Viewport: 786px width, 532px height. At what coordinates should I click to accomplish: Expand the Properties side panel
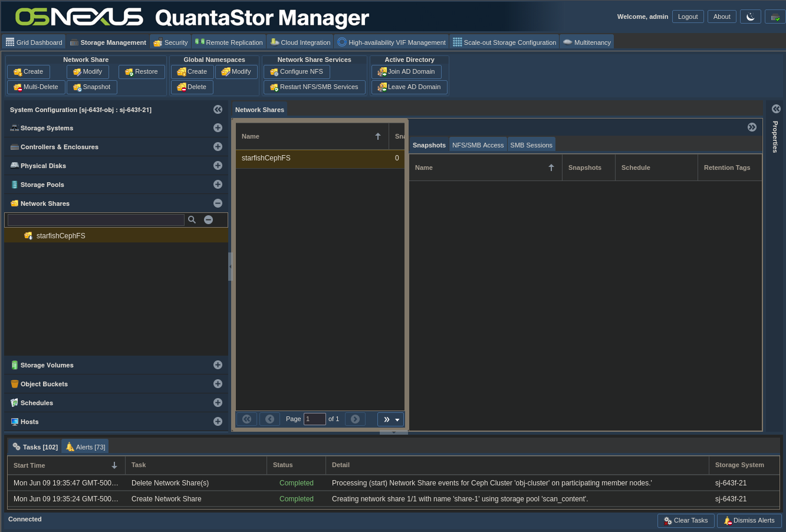pyautogui.click(x=776, y=109)
